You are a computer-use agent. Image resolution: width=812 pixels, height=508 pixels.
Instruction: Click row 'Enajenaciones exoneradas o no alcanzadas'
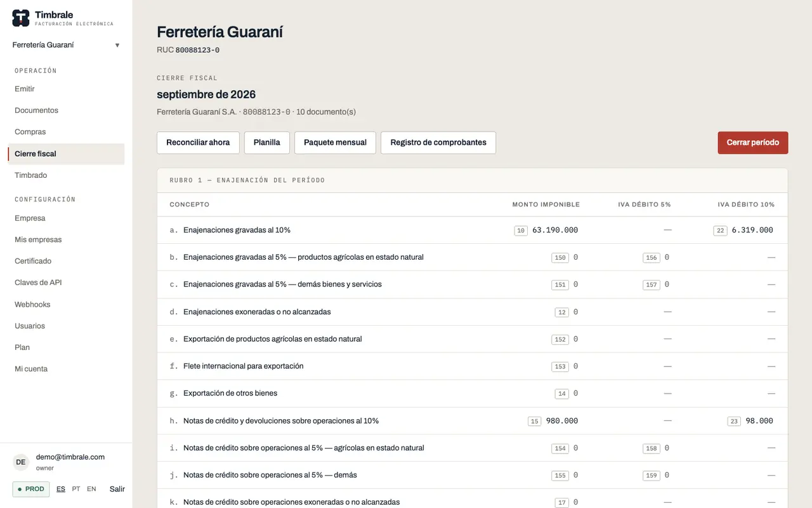(473, 312)
